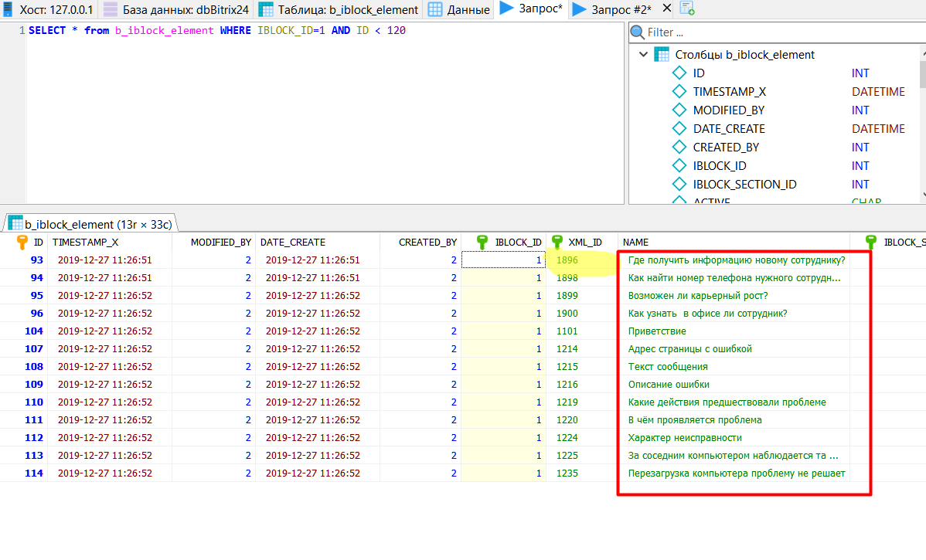Sort by ID column header
Screen dimensions: 926x560
(39, 242)
